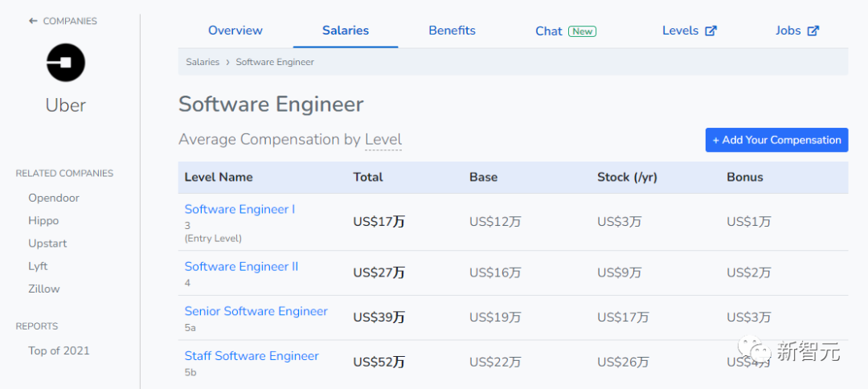Click the back arrow beside Companies

(33, 21)
